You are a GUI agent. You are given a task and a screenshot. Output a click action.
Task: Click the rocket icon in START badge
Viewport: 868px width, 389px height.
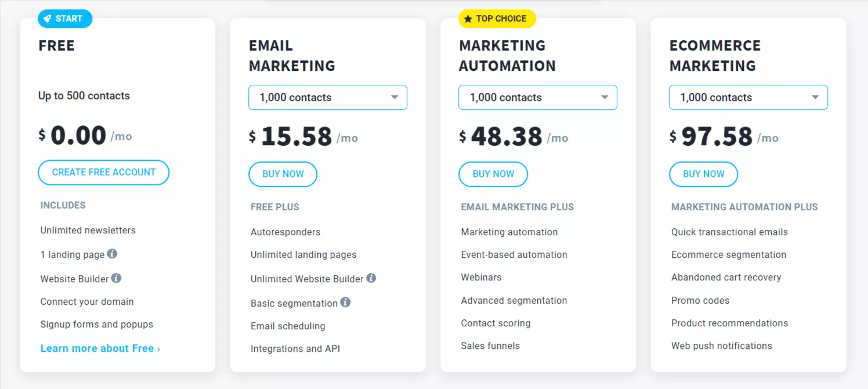[48, 19]
